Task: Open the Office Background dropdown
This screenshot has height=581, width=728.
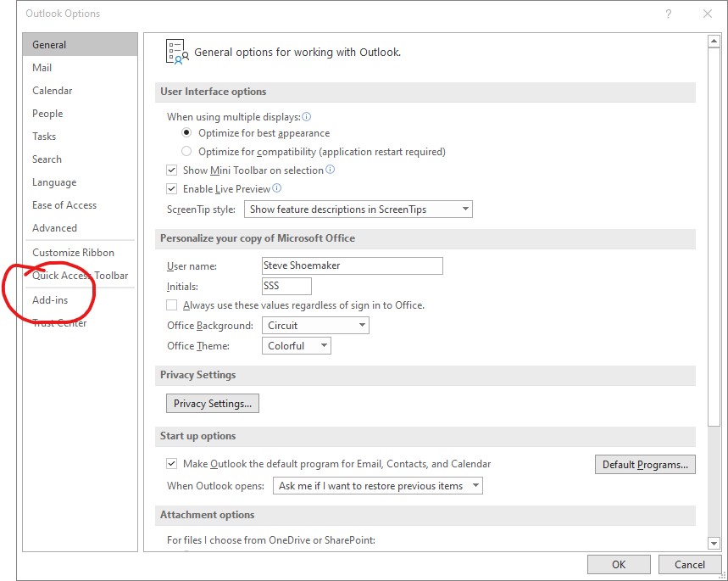Action: pos(315,326)
